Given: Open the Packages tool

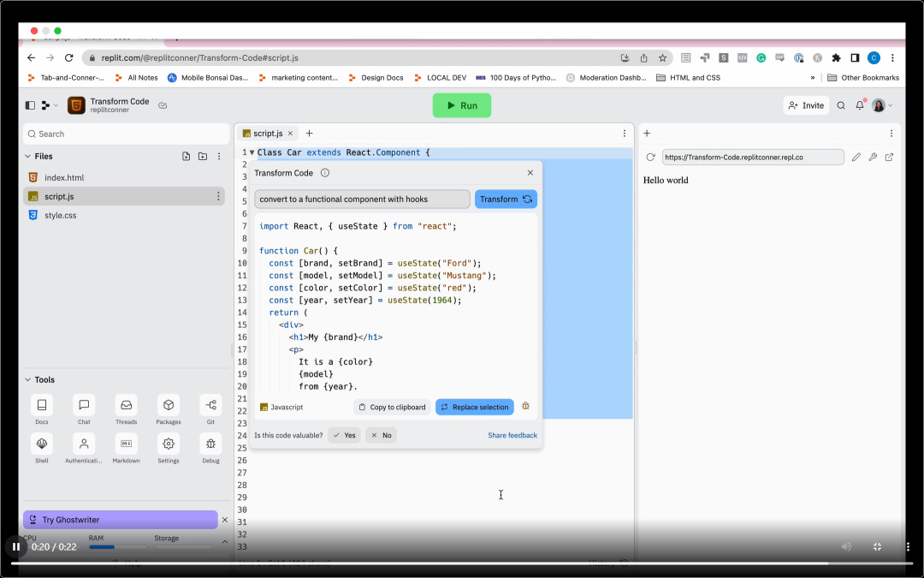Looking at the screenshot, I should click(x=168, y=405).
